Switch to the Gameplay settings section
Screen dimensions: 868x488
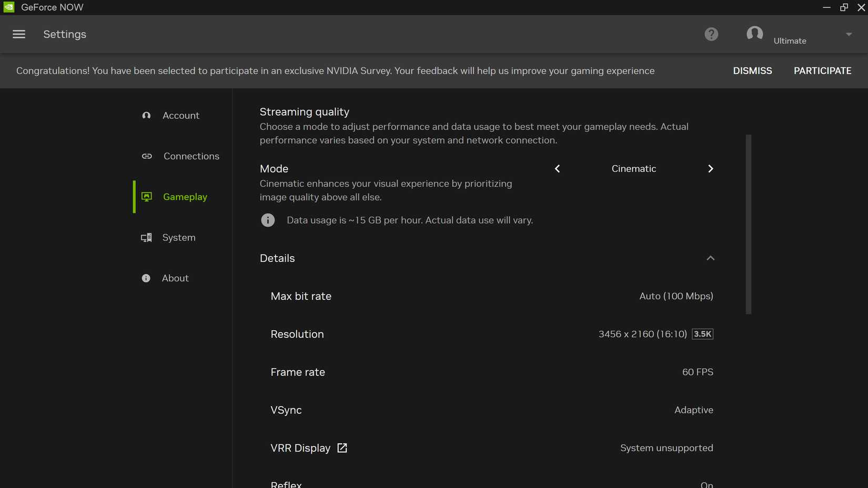(x=185, y=197)
